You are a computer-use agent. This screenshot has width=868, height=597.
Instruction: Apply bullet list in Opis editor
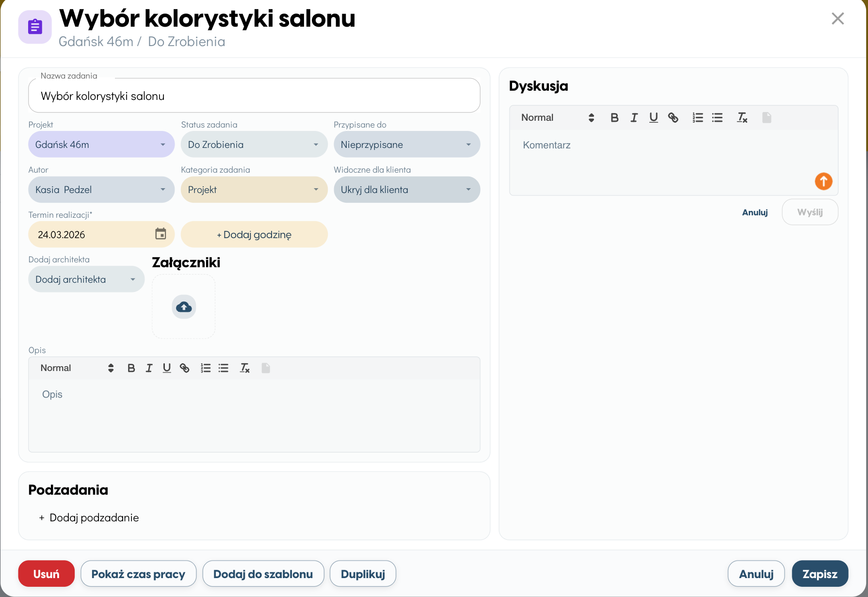(x=224, y=368)
